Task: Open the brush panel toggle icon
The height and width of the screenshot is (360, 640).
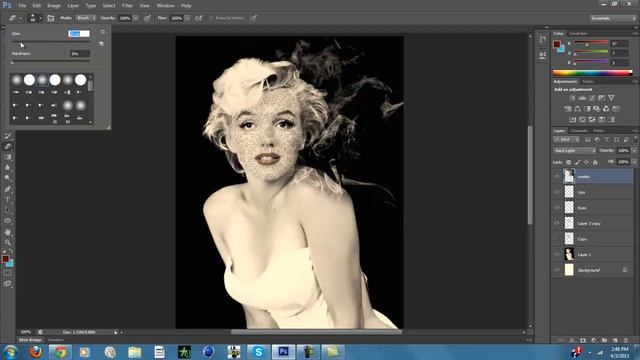Action: click(51, 18)
